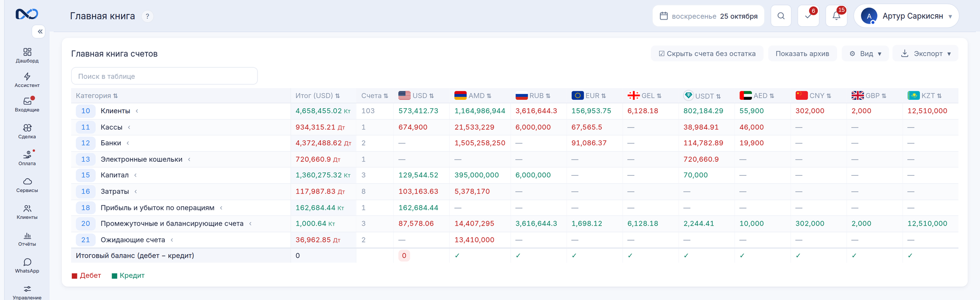Click the red Дебет legend swatch
The width and height of the screenshot is (980, 300).
(x=74, y=276)
